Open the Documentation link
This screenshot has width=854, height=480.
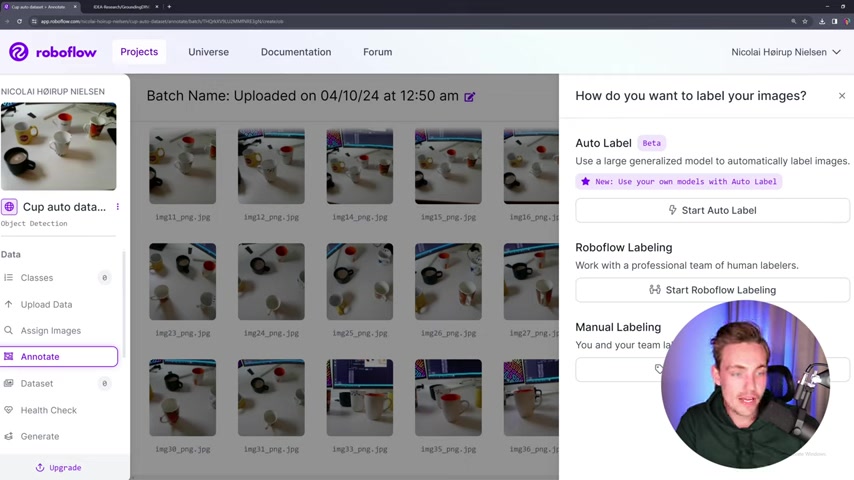pyautogui.click(x=296, y=52)
